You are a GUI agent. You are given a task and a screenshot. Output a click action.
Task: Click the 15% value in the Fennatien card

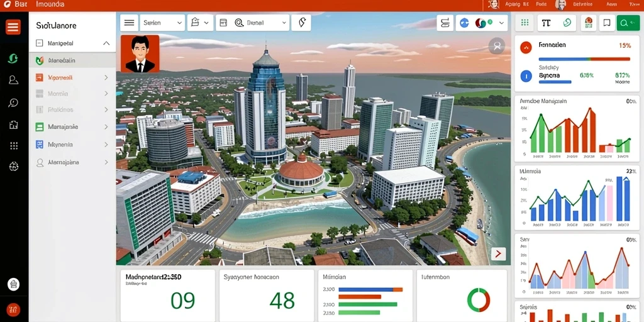[x=625, y=45]
